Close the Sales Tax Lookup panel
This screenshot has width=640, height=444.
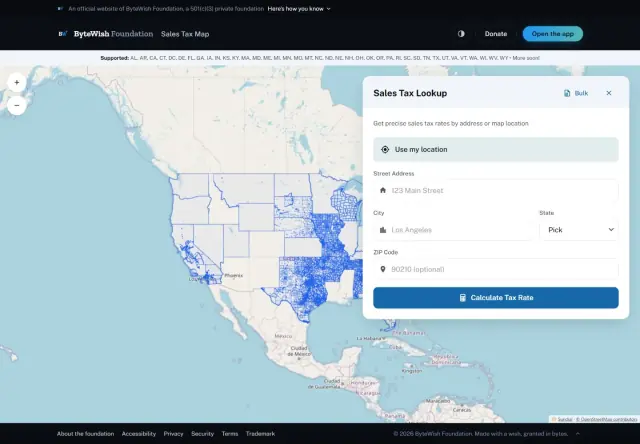click(x=609, y=93)
